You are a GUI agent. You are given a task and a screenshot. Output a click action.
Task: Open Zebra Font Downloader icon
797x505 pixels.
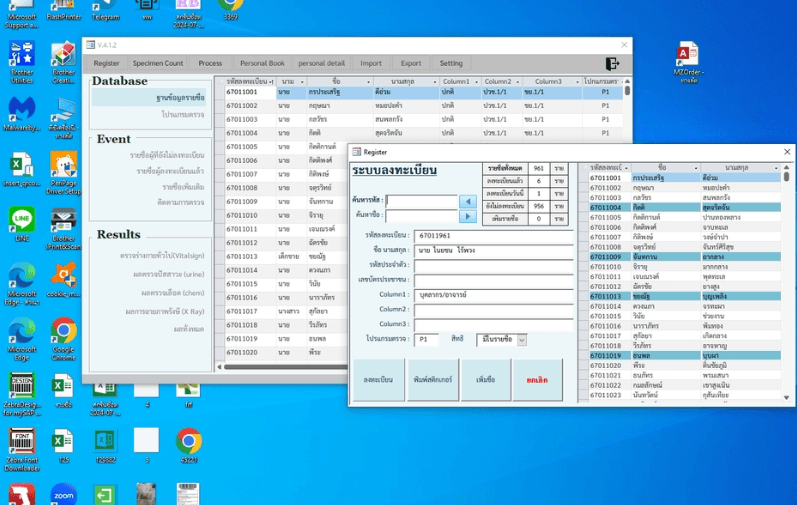click(x=22, y=449)
